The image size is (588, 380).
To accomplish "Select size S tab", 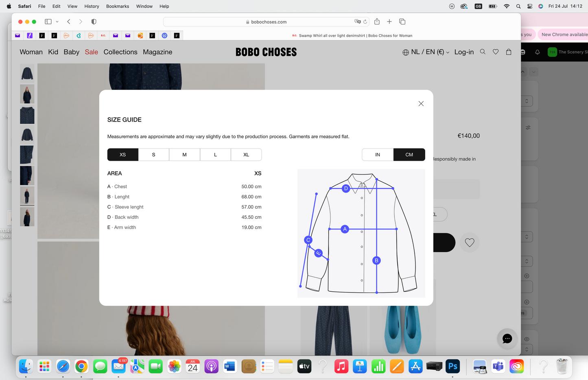I will click(154, 155).
